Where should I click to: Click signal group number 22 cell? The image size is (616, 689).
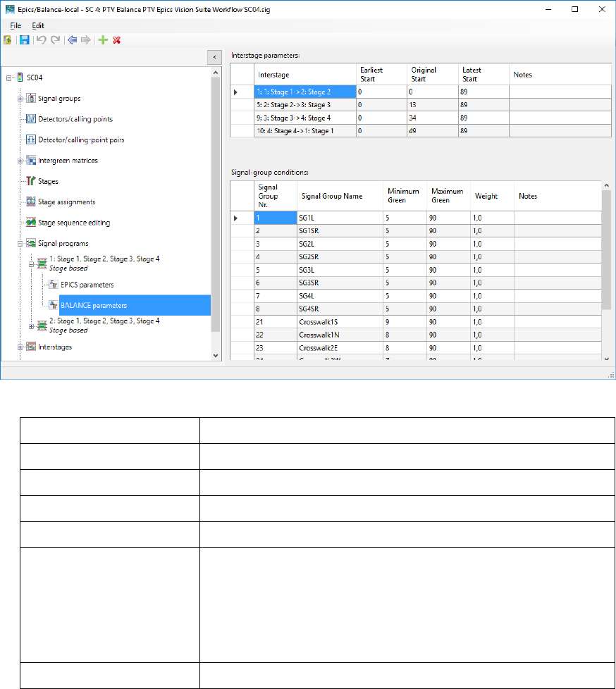click(x=276, y=335)
